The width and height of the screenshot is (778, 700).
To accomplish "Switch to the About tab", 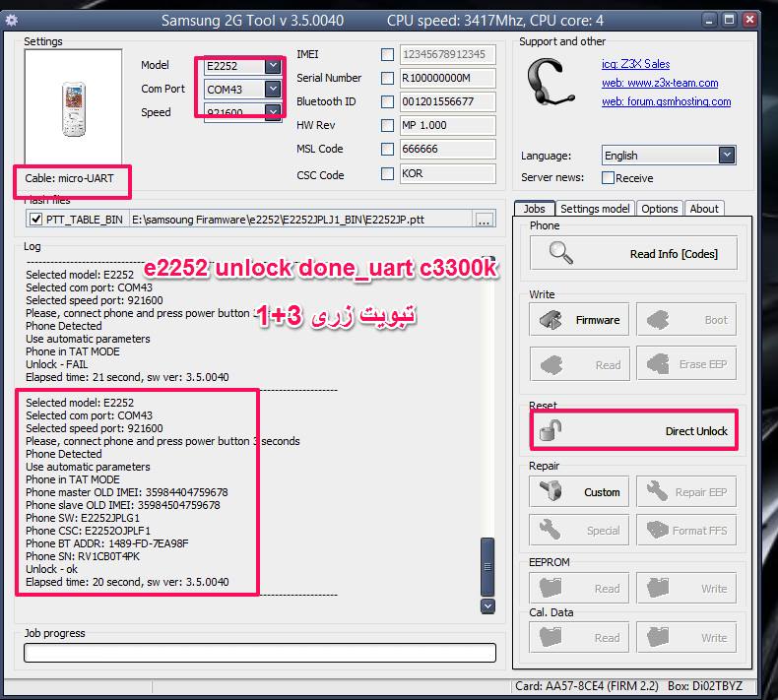I will (704, 209).
